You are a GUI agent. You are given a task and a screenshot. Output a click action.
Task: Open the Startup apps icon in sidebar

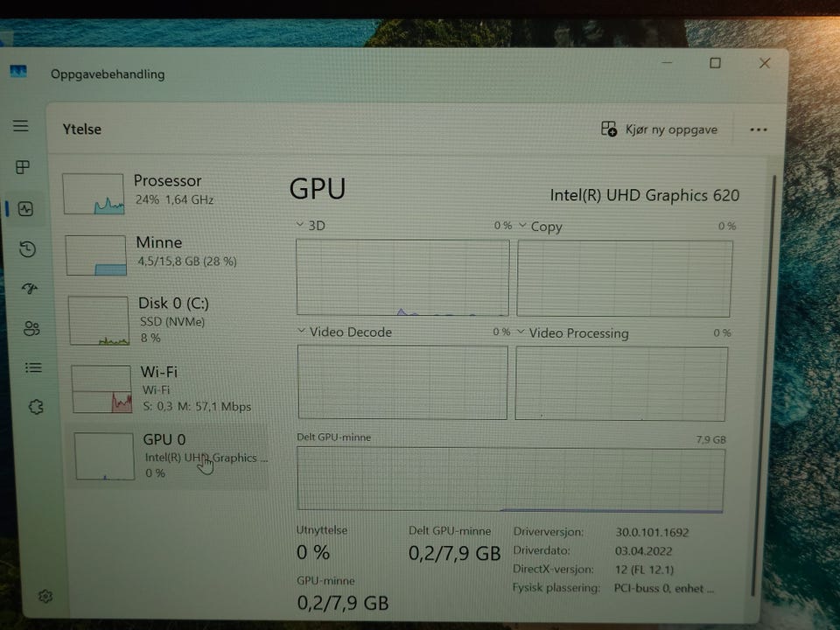click(x=30, y=289)
